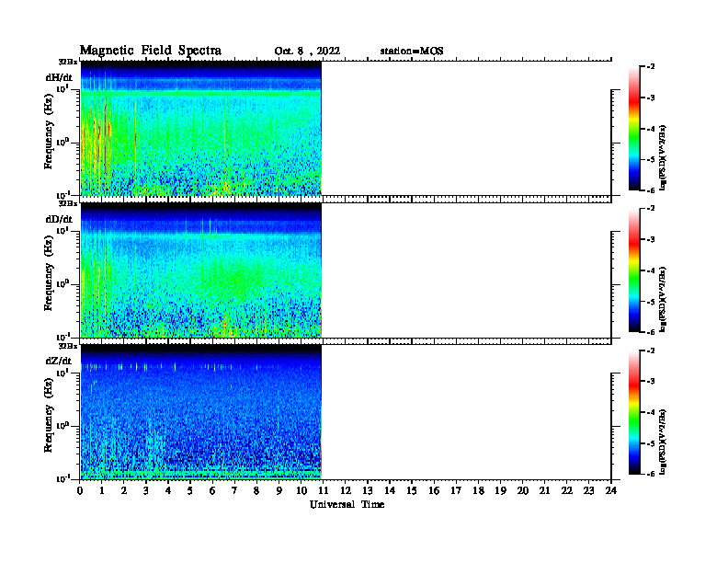
Task: Click the Frequency (Hz) label of dZ/dt panel
Action: tap(49, 415)
